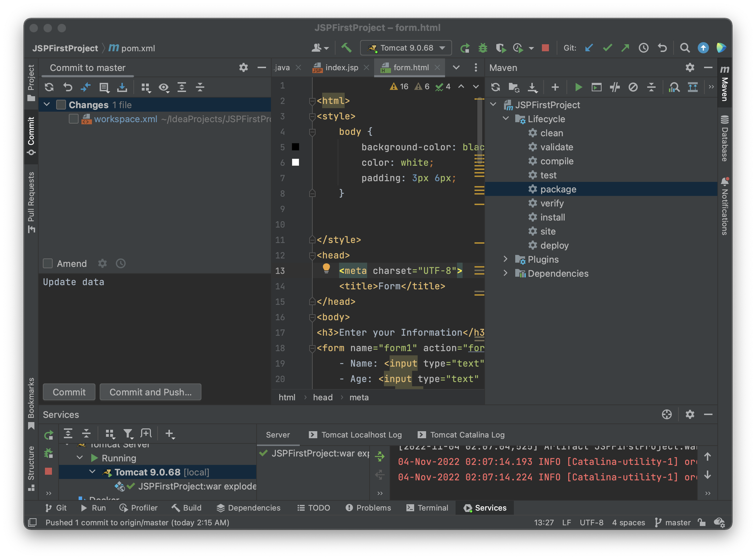This screenshot has width=756, height=559.
Task: Filter services using funnel icon
Action: tap(128, 434)
